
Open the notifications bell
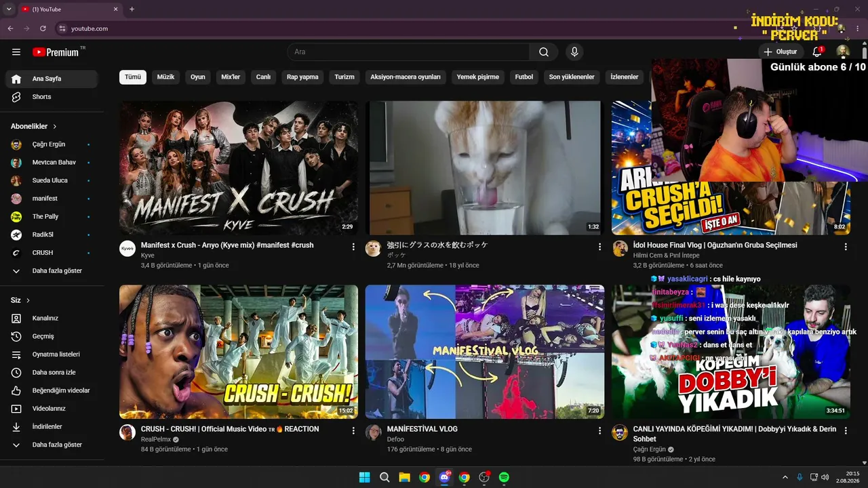817,52
